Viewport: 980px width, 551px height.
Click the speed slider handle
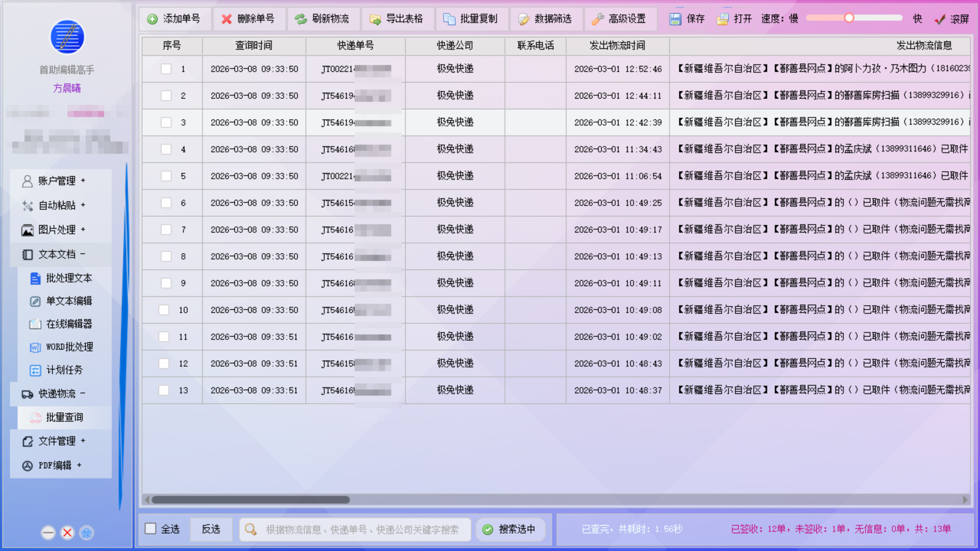point(849,18)
